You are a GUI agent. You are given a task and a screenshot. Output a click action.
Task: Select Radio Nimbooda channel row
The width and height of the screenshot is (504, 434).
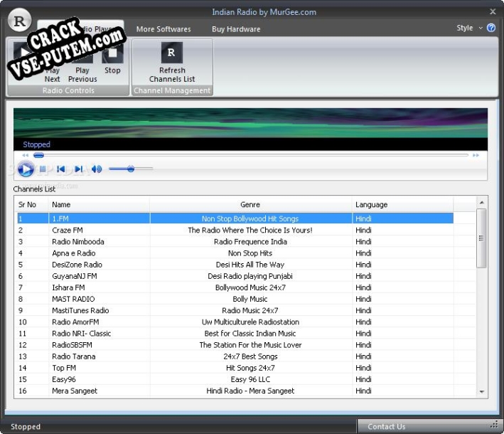78,242
